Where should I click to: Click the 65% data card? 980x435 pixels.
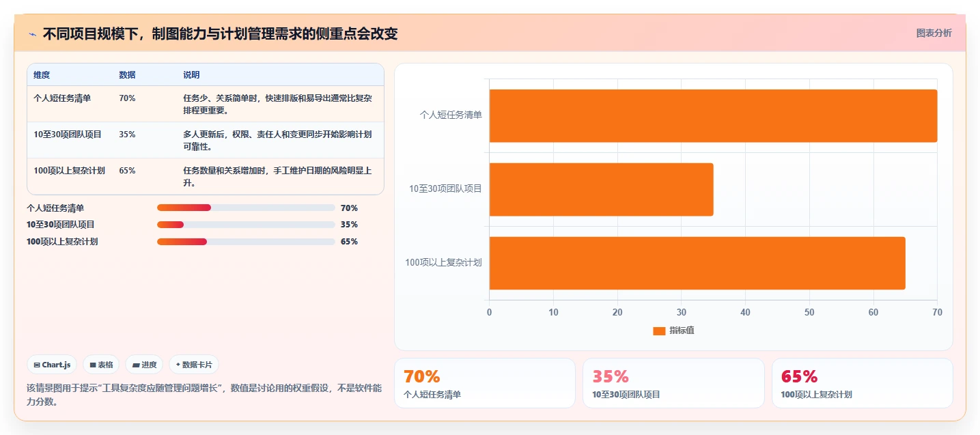tap(863, 383)
